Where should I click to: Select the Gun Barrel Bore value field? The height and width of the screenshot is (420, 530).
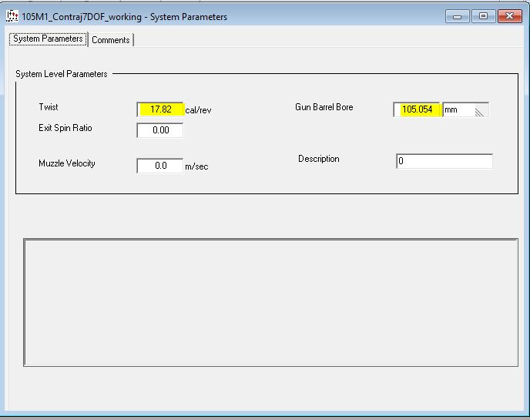[x=417, y=109]
